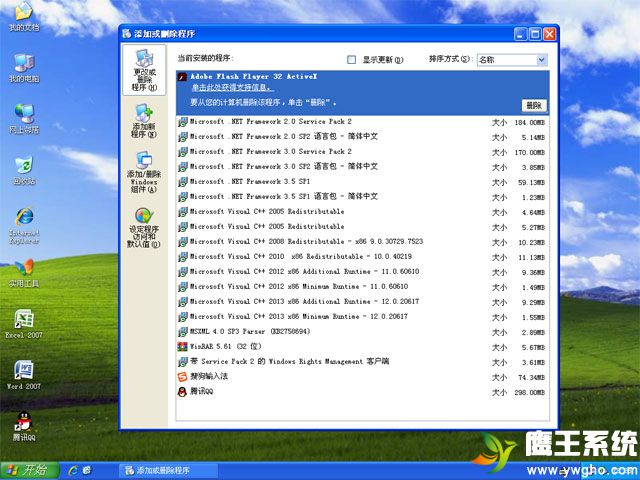Click the Adobe Flash Player entry icon
Image resolution: width=640 pixels, height=480 pixels.
tap(182, 77)
